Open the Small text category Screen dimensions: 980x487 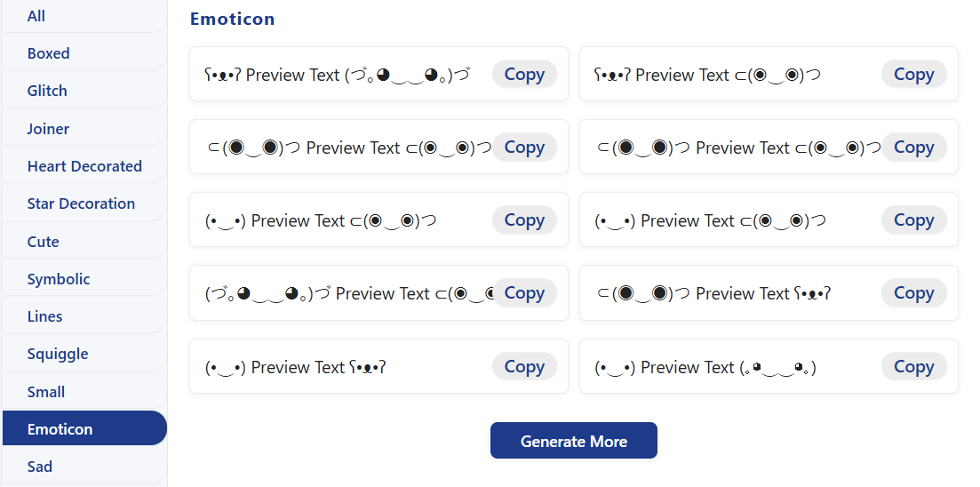click(x=84, y=392)
